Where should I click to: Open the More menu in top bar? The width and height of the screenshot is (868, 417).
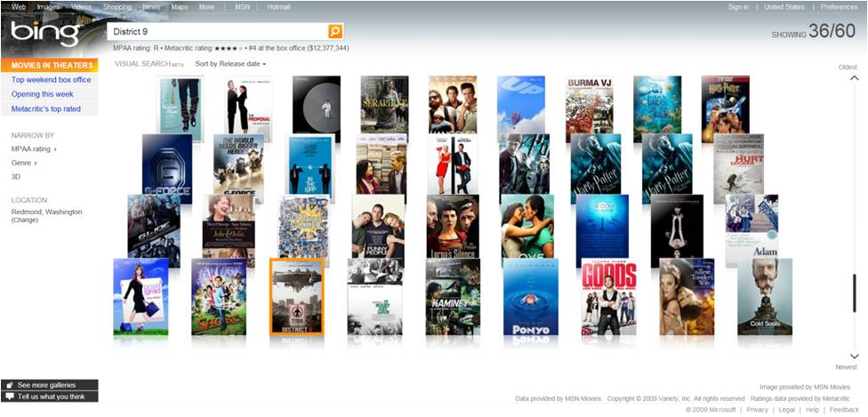click(206, 7)
